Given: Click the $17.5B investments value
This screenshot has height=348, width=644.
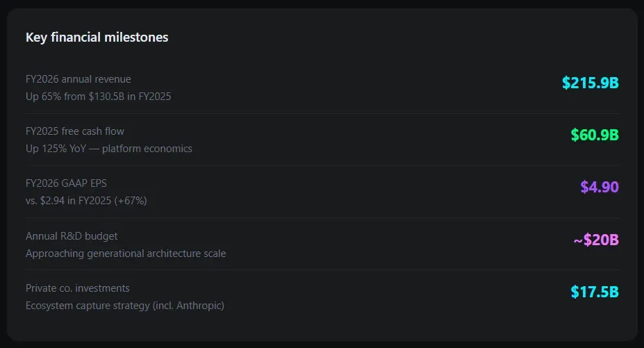Looking at the screenshot, I should [594, 292].
